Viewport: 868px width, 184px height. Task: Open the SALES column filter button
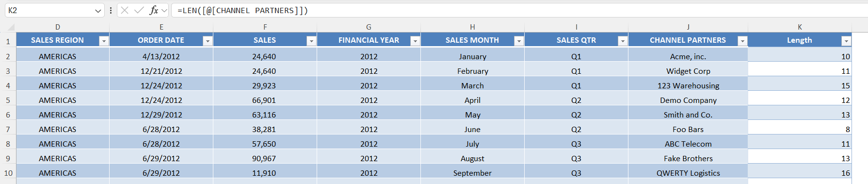(x=311, y=41)
